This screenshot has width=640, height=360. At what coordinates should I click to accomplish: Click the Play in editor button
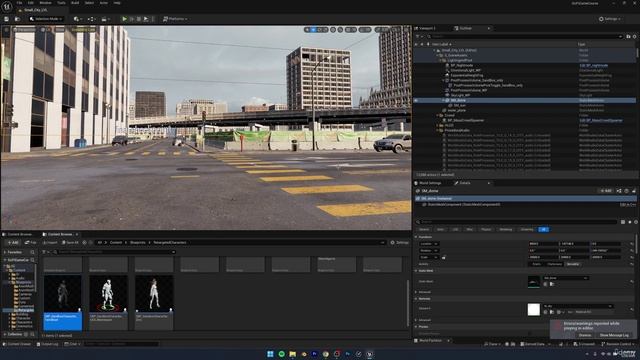pos(124,19)
